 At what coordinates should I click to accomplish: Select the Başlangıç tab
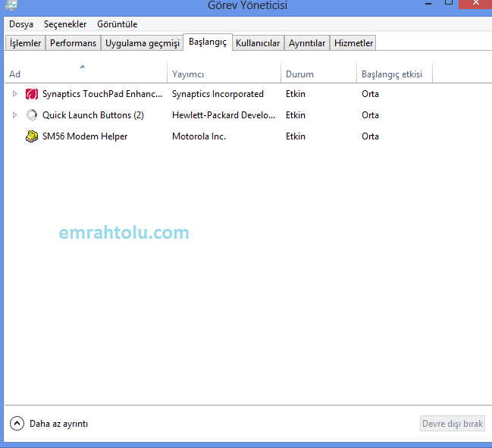[208, 42]
